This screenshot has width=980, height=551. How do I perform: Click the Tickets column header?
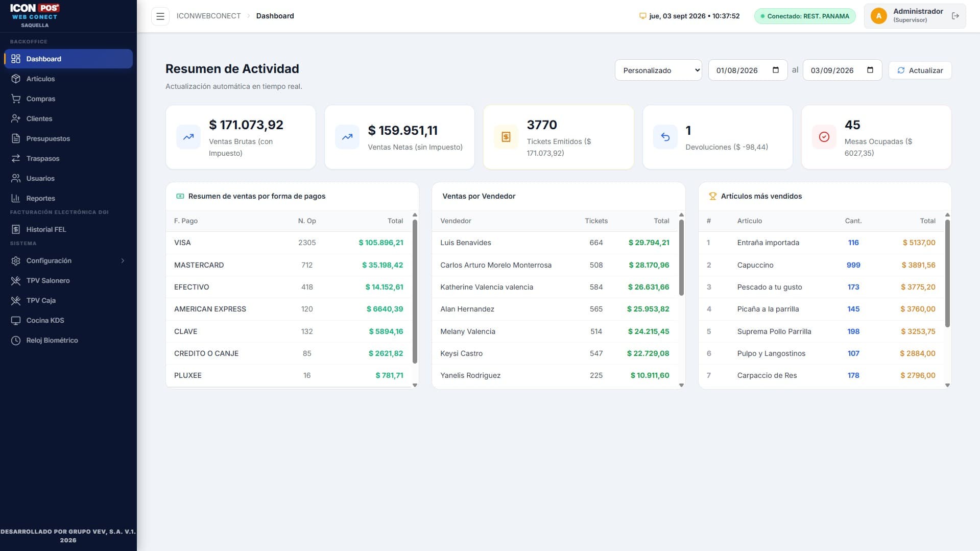(x=596, y=221)
